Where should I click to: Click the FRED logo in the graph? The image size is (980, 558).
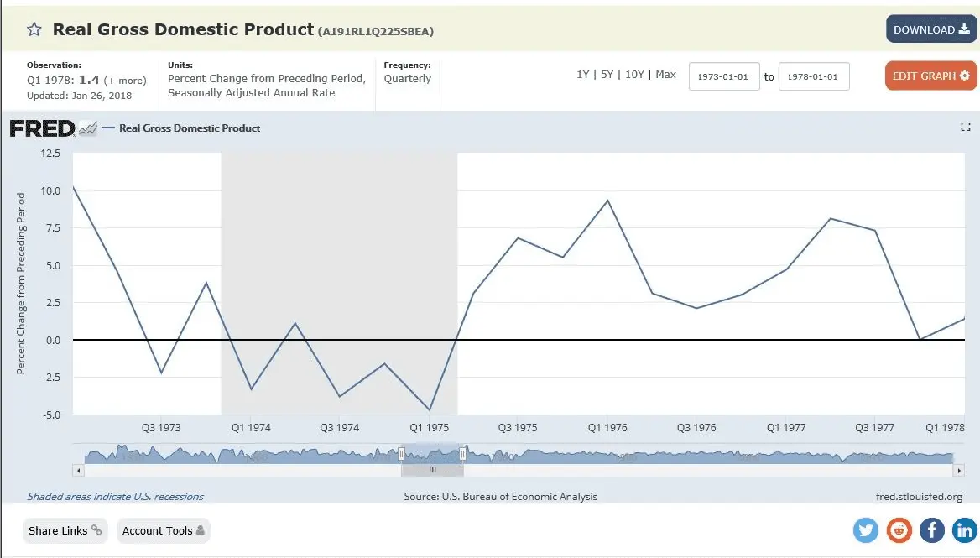pos(42,128)
